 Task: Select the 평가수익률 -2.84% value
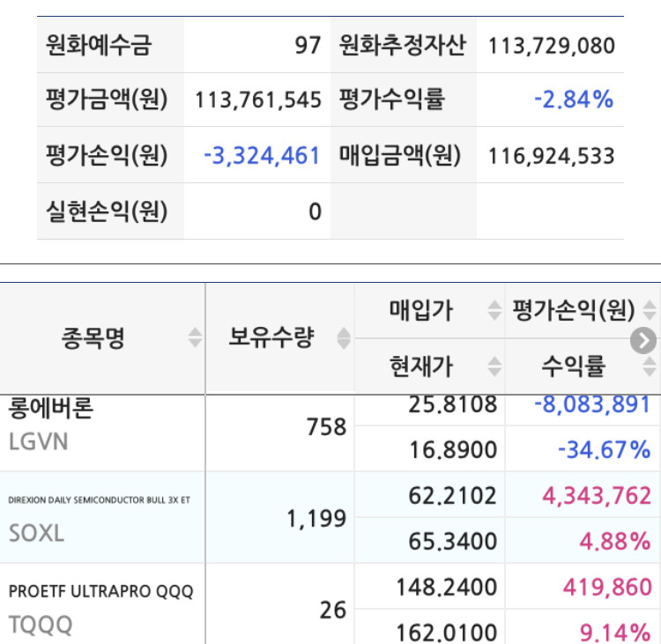click(574, 100)
